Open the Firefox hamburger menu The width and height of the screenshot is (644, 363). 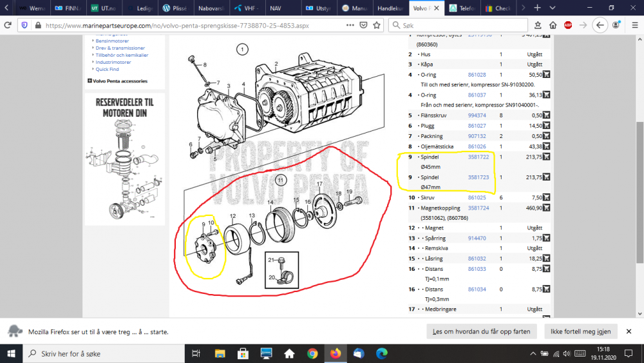635,25
